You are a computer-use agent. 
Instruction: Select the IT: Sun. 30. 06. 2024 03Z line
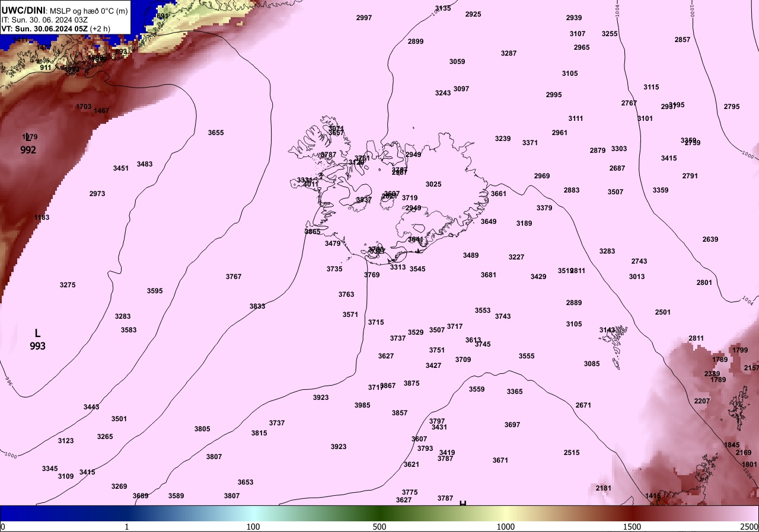pos(45,19)
